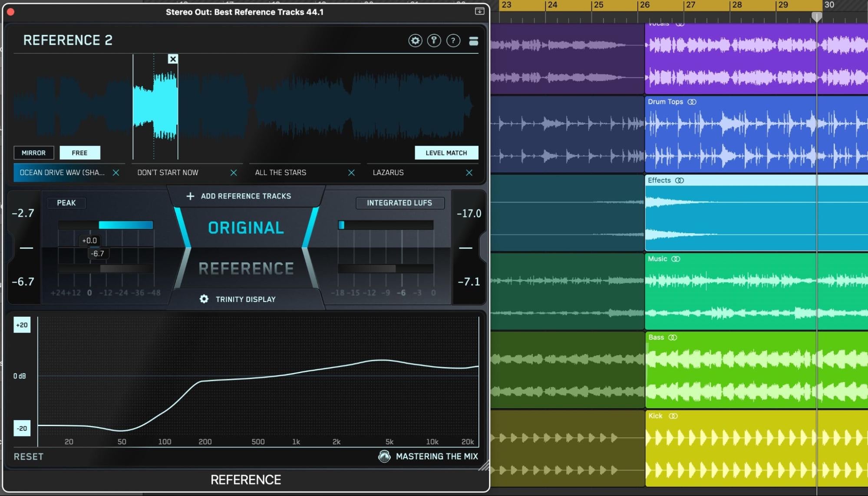868x496 pixels.
Task: Open the REFERENCE settings gear icon
Action: [x=415, y=40]
